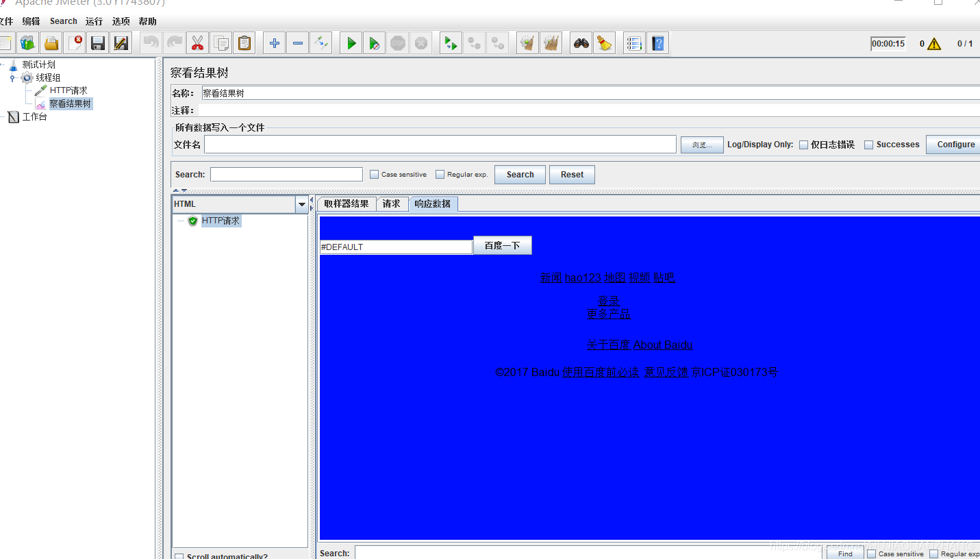Start the test with green play icon
The image size is (980, 559).
(x=351, y=44)
